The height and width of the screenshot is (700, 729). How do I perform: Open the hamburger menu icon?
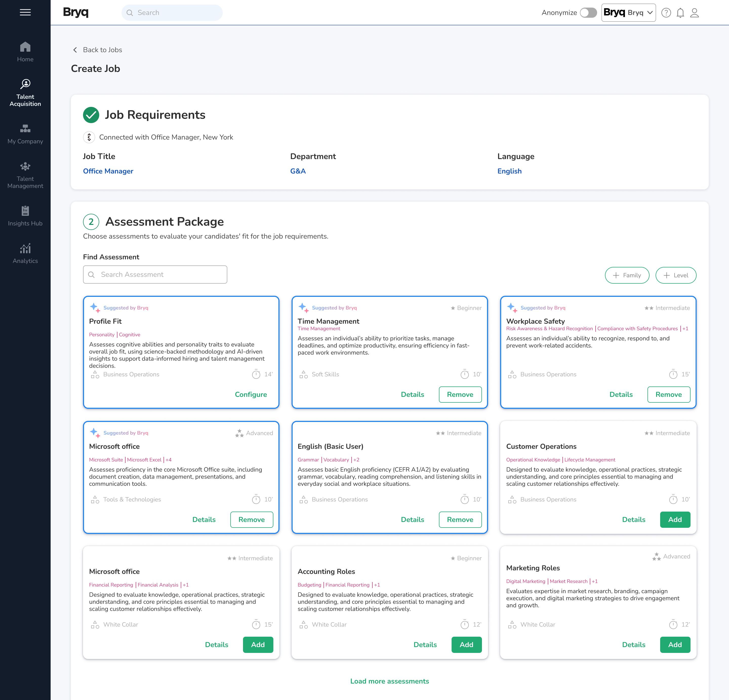point(25,12)
